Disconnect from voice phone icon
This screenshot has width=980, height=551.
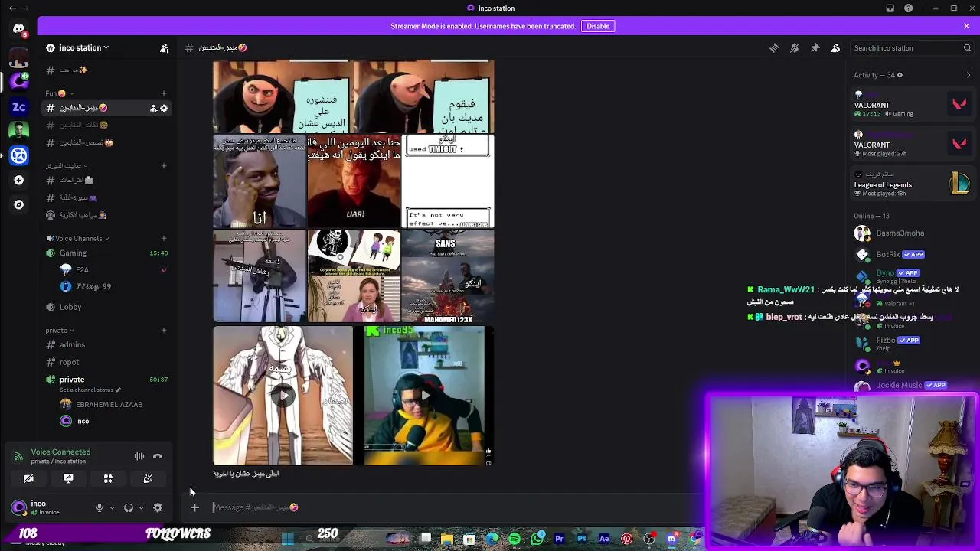pos(158,456)
